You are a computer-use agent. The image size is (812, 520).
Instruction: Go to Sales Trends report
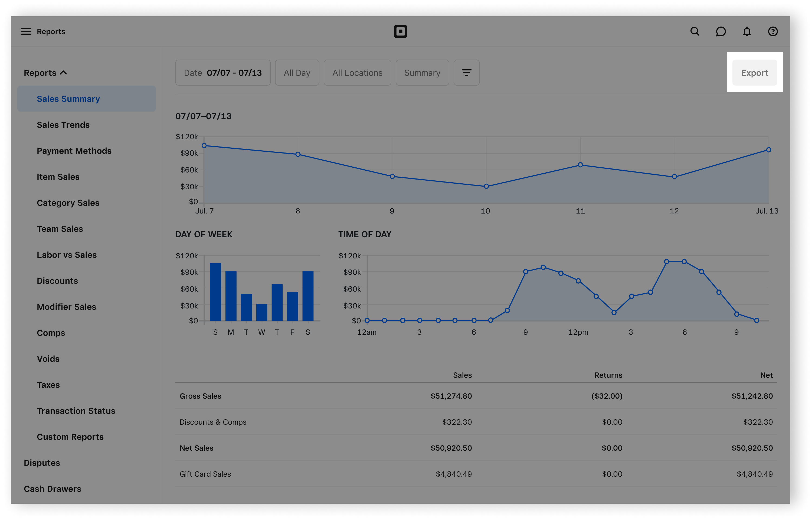[x=63, y=125]
